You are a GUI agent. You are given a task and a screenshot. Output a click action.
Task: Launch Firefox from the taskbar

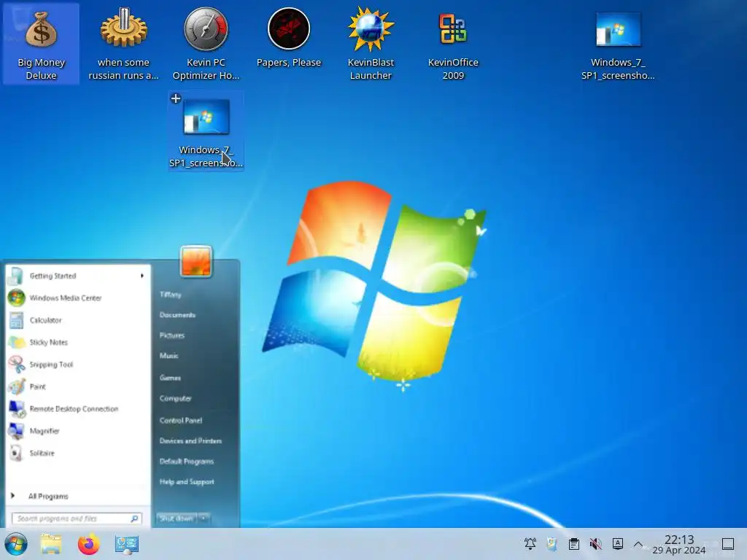click(88, 544)
